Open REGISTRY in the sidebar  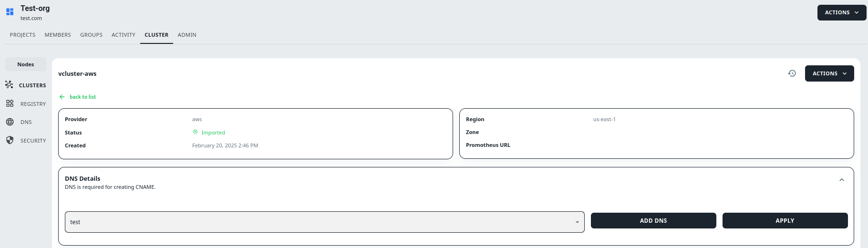click(x=33, y=104)
